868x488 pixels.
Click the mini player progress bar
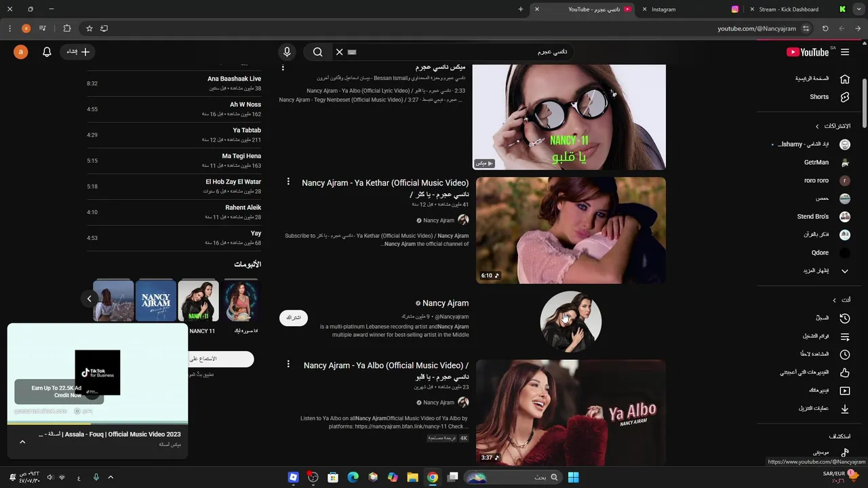[98, 424]
